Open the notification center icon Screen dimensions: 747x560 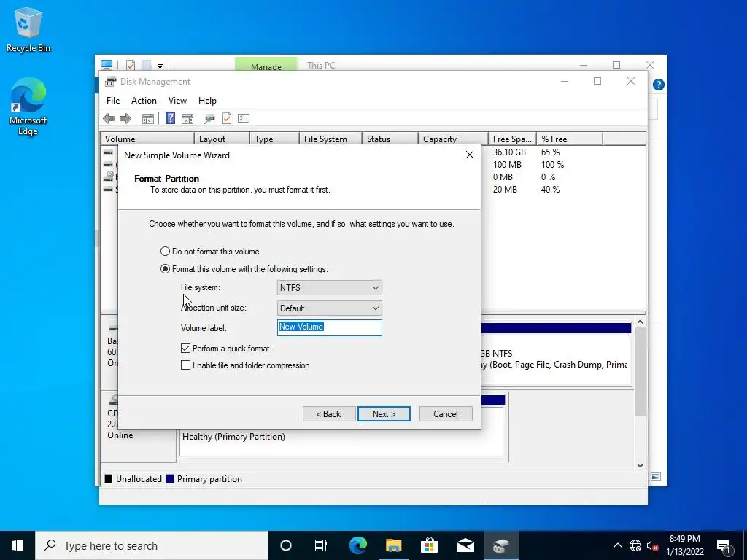pyautogui.click(x=724, y=545)
